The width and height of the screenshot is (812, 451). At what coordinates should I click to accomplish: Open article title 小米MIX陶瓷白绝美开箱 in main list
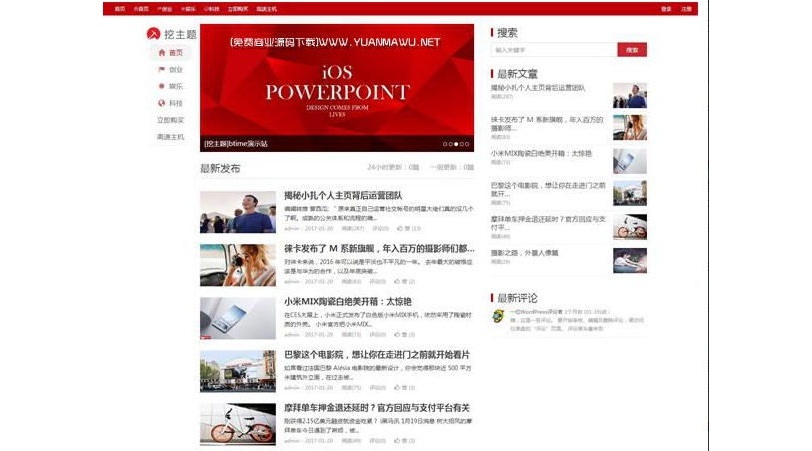point(347,301)
